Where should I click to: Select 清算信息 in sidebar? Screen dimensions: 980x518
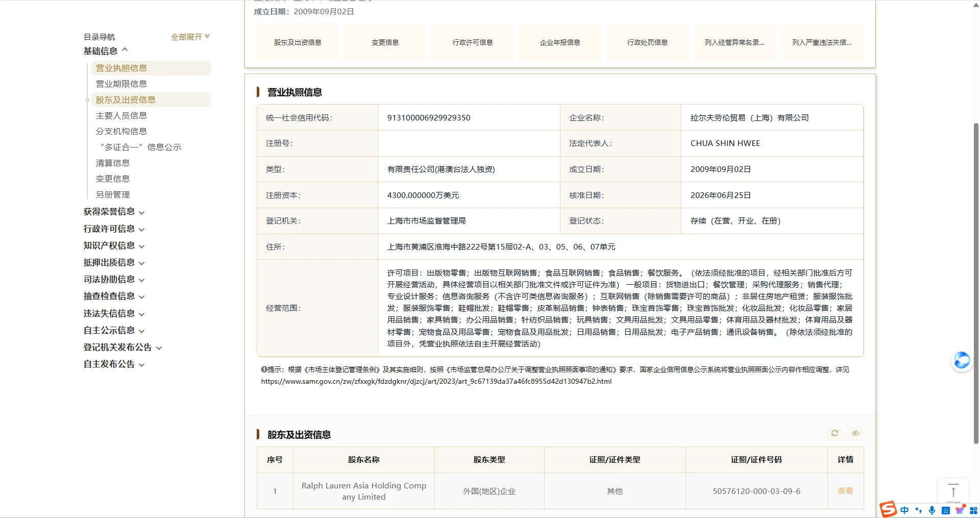tap(113, 163)
